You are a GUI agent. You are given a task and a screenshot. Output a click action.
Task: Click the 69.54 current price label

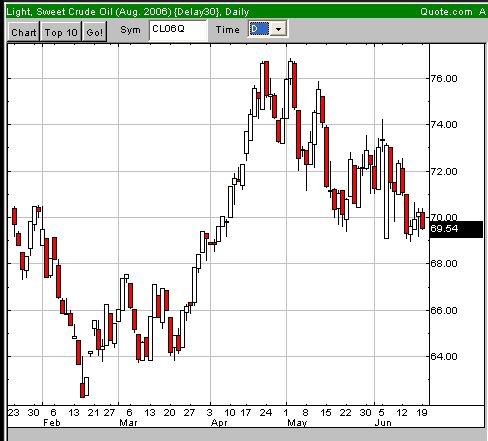point(456,229)
